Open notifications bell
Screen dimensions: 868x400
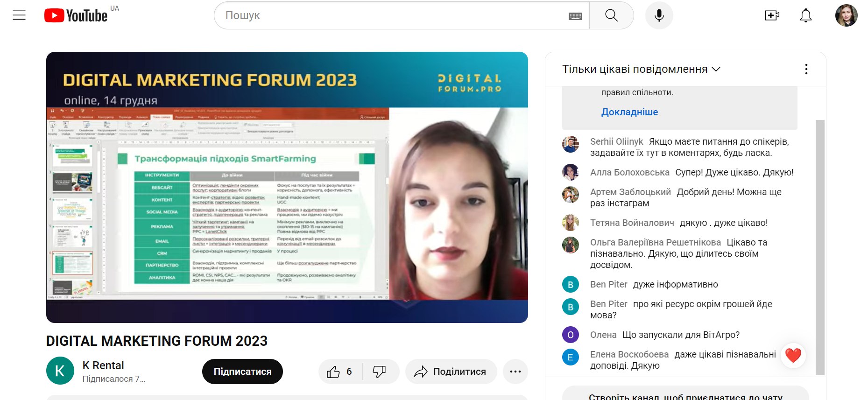click(806, 15)
